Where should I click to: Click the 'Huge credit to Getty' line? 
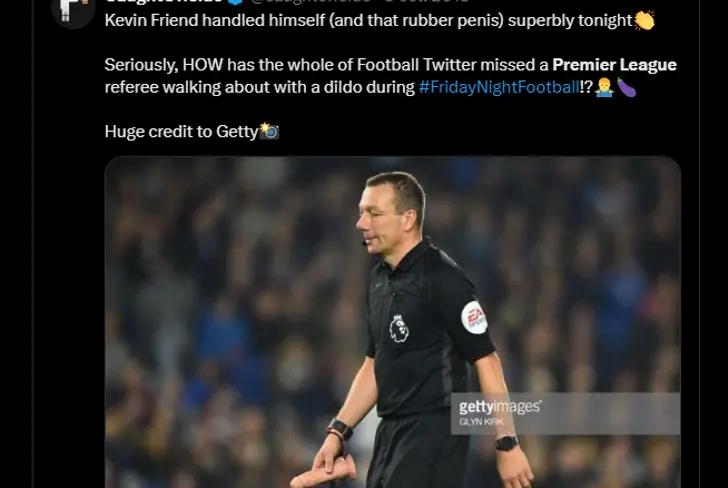181,131
